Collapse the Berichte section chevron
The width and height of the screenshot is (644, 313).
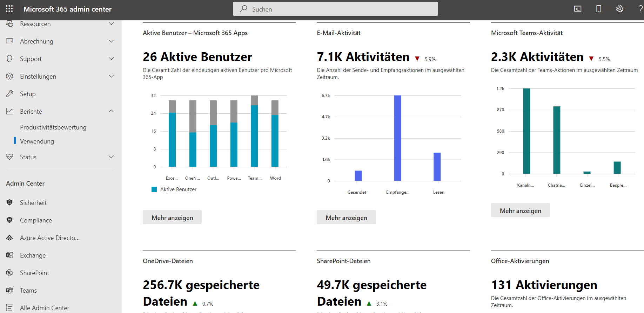pos(111,111)
